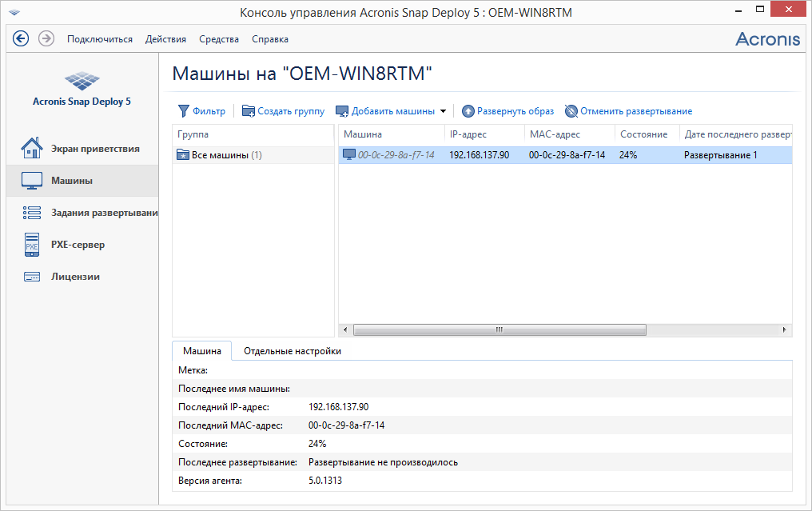This screenshot has width=812, height=511.
Task: Click the horizontal scrollbar thumb in machines table
Action: coord(500,329)
